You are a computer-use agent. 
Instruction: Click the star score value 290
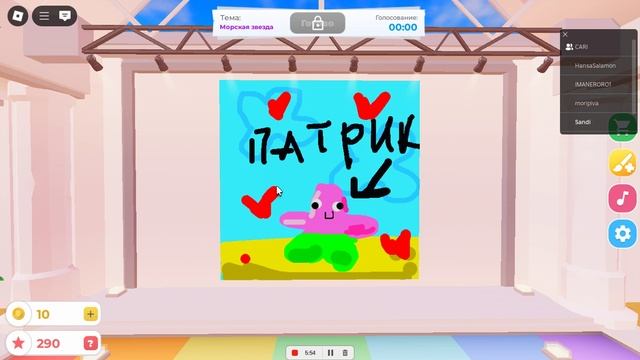tap(48, 344)
